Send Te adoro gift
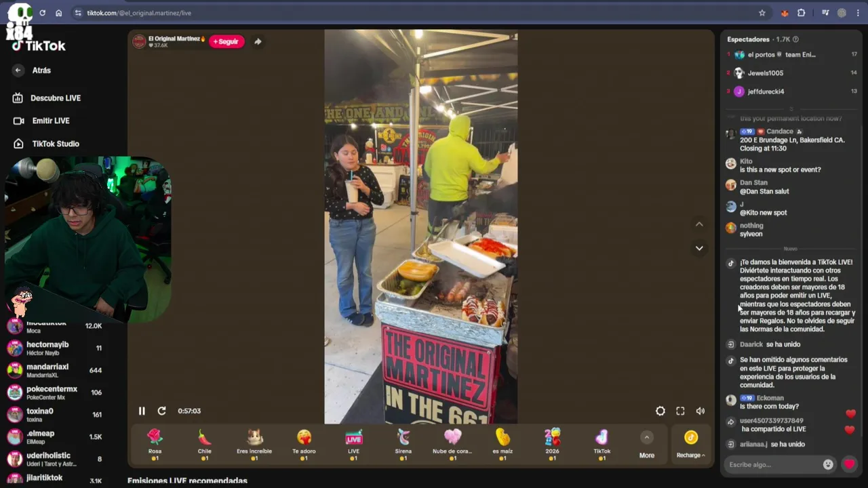This screenshot has height=488, width=868. click(x=304, y=445)
